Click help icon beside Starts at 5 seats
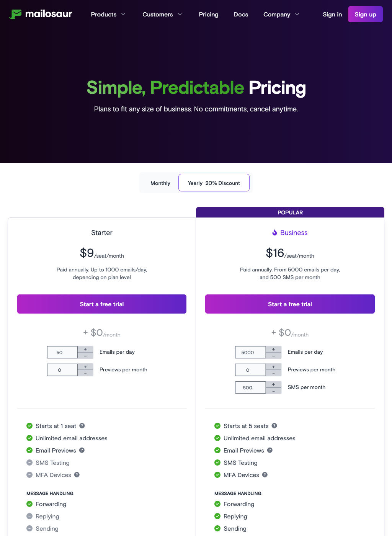The image size is (392, 536). [274, 426]
